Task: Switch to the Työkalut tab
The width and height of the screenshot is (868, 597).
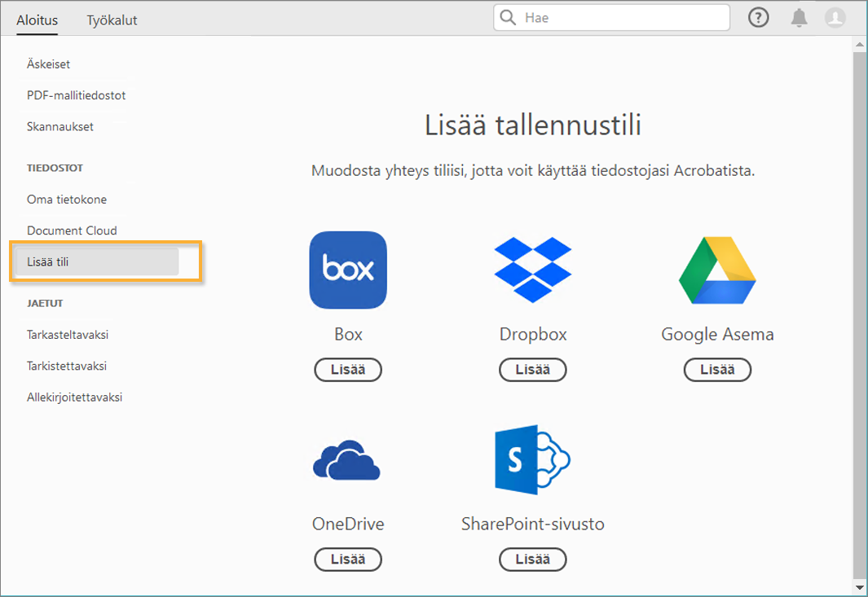Action: [112, 20]
